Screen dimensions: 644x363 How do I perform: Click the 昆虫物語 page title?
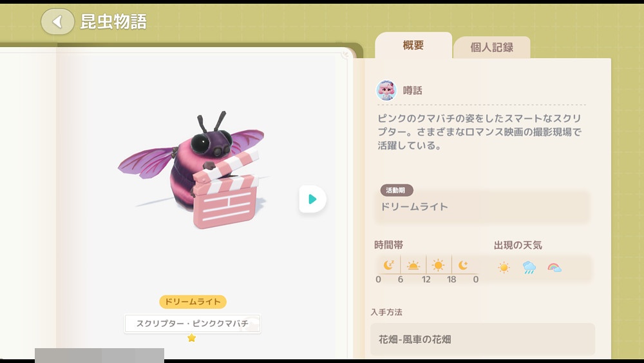pos(113,22)
